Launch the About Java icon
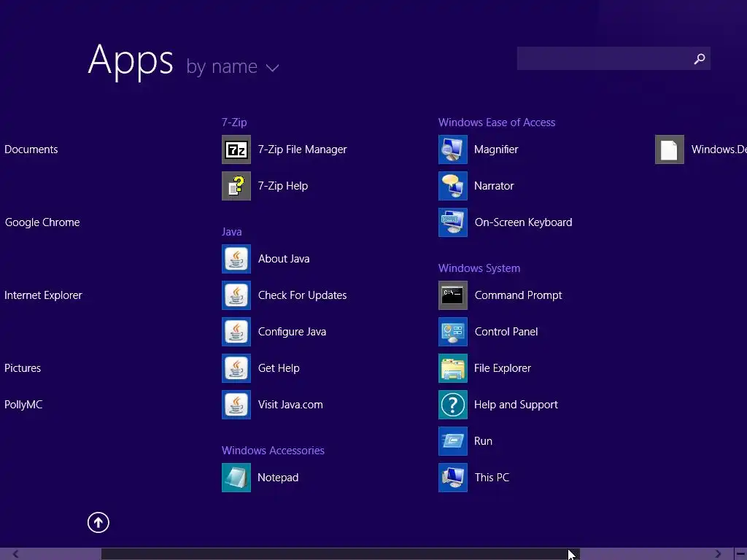 236,259
